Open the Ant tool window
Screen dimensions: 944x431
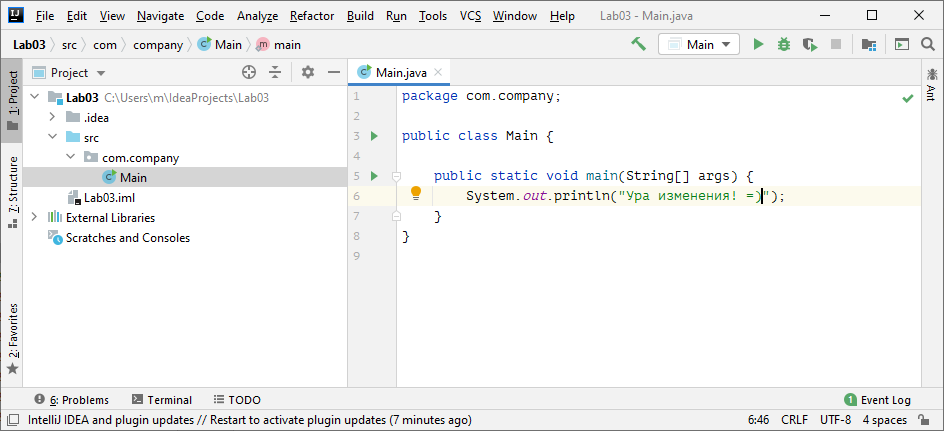[x=932, y=84]
